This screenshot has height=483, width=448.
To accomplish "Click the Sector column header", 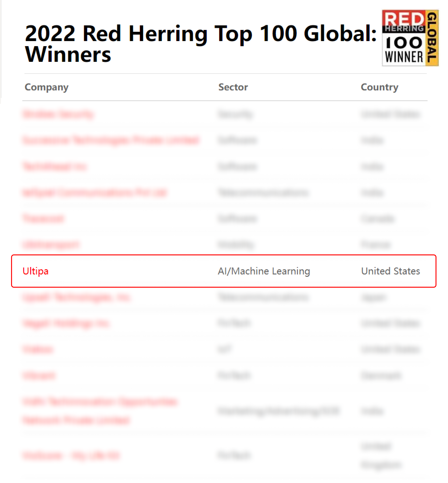I will point(233,87).
